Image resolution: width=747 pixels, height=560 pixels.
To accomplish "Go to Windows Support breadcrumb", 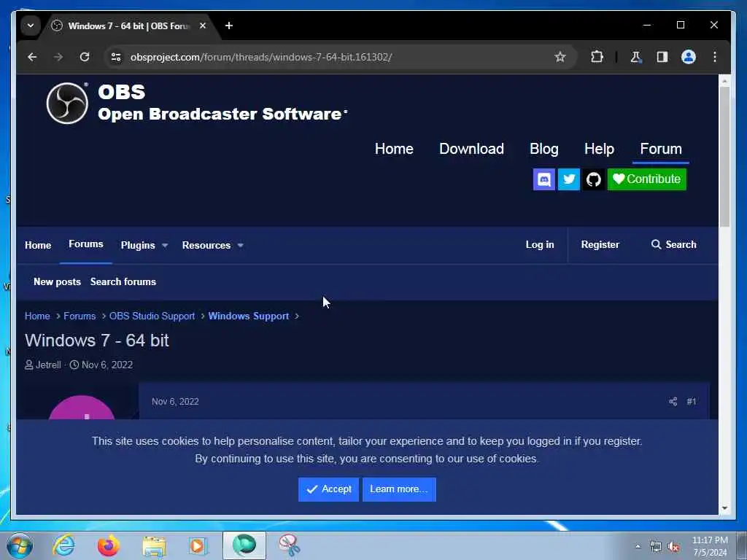I will coord(249,316).
